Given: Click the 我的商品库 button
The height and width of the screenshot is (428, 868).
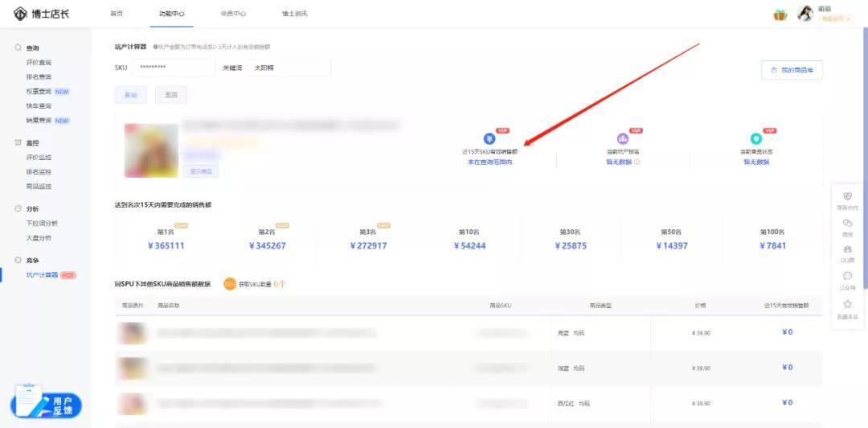Looking at the screenshot, I should (x=792, y=70).
